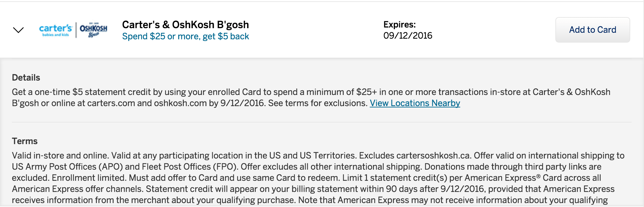
Task: Click the Carter's babies and kids logo
Action: [55, 30]
